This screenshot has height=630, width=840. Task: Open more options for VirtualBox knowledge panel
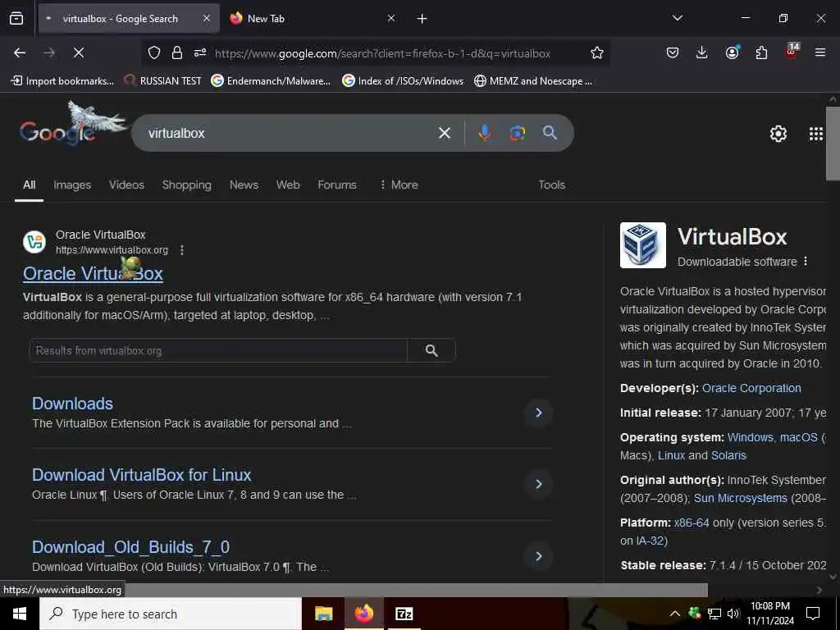806,262
